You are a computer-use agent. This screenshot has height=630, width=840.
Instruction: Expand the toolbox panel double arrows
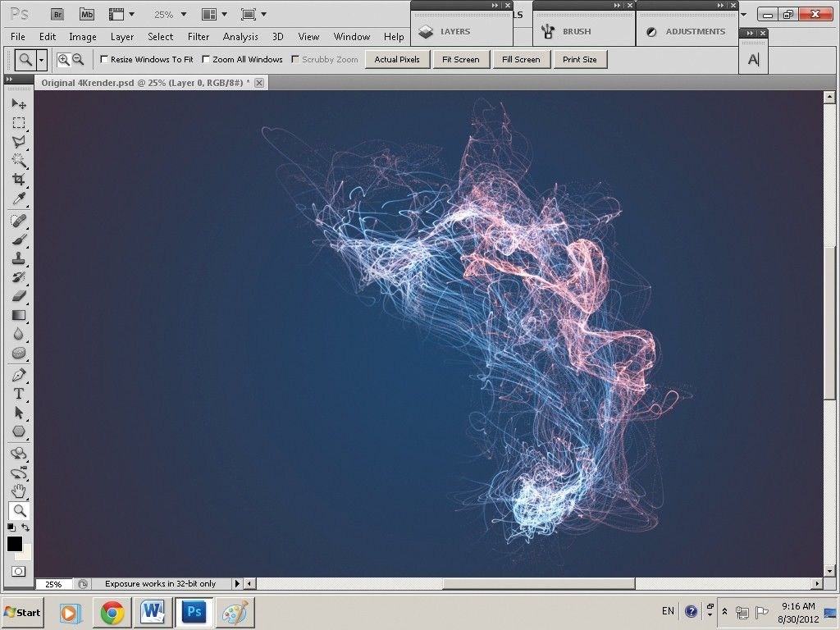(x=9, y=80)
